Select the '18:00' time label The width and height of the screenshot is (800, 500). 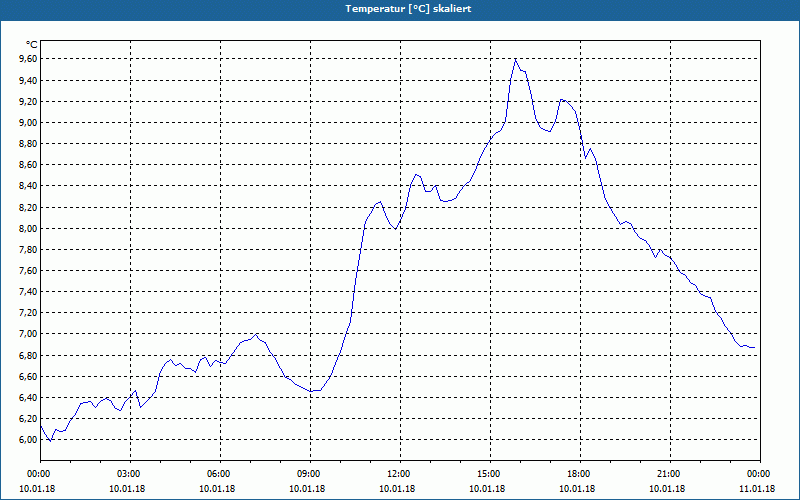[577, 474]
